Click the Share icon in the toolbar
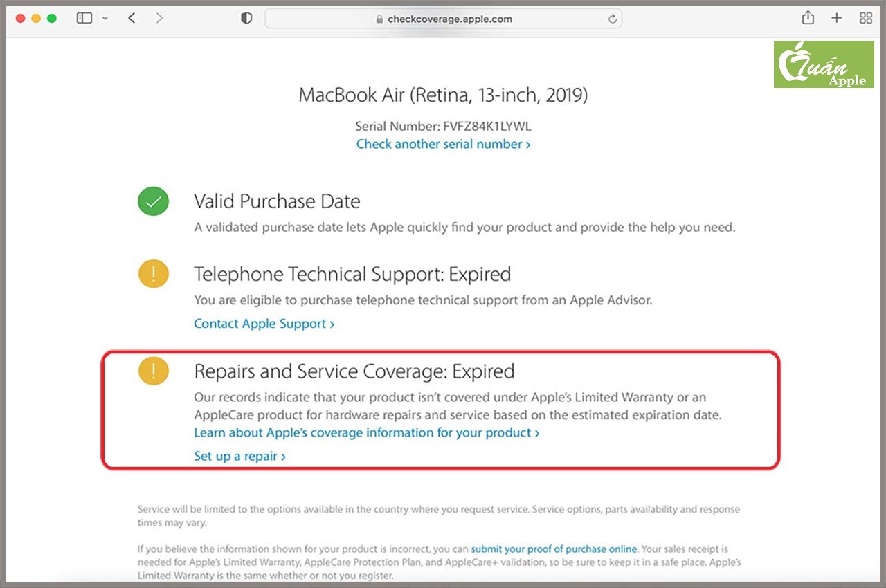 click(807, 18)
